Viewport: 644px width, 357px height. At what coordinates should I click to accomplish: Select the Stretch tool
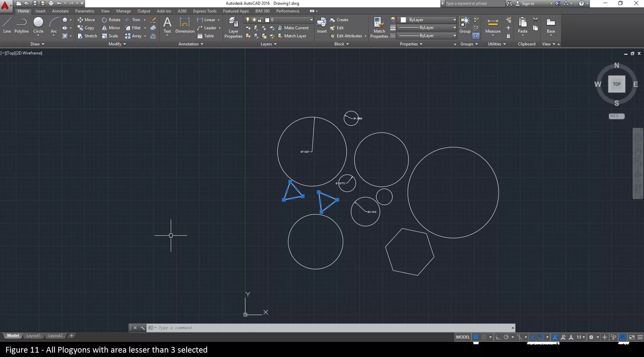coord(87,36)
